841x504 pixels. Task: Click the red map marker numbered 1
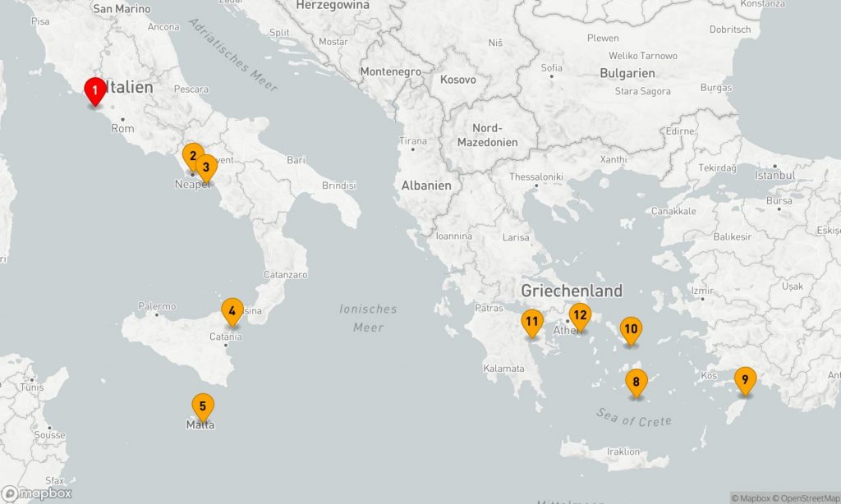click(95, 90)
